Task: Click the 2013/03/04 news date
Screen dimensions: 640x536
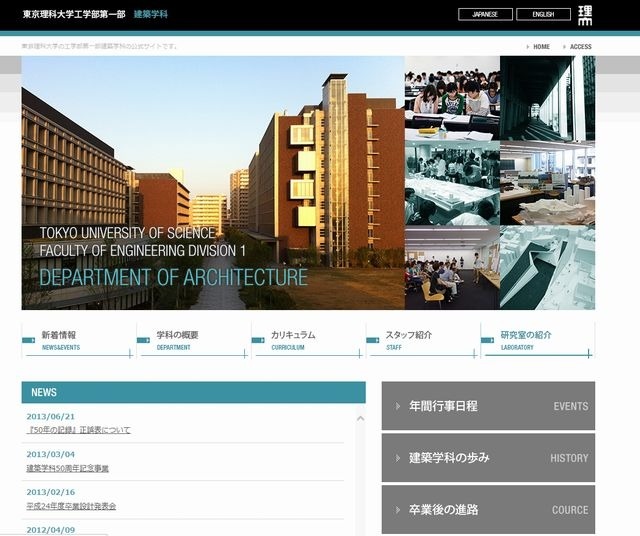Action: click(x=51, y=454)
